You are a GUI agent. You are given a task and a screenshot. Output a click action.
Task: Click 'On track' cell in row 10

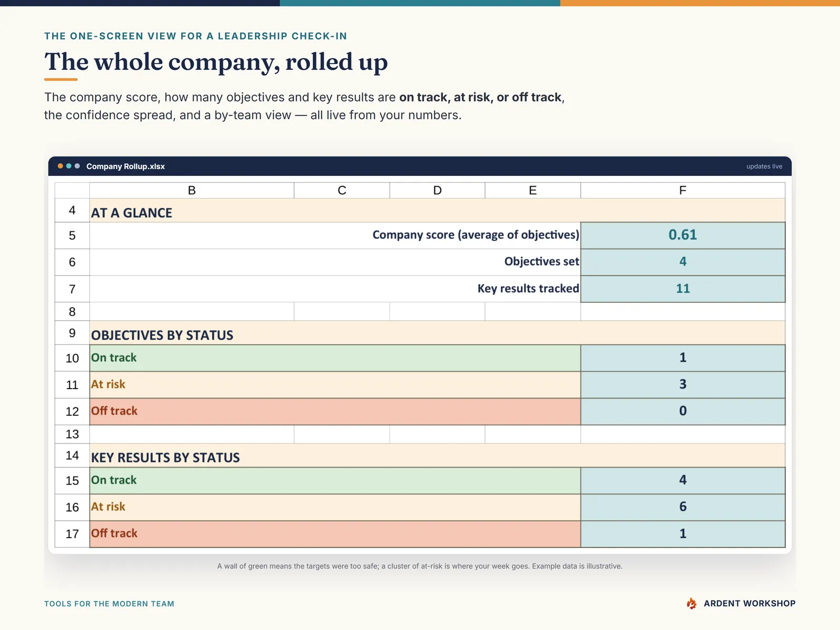(335, 358)
